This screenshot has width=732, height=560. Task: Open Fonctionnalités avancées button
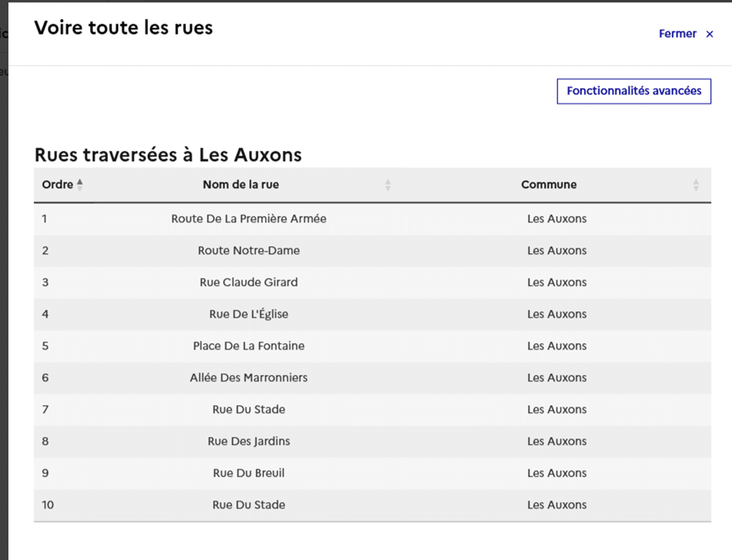[634, 91]
